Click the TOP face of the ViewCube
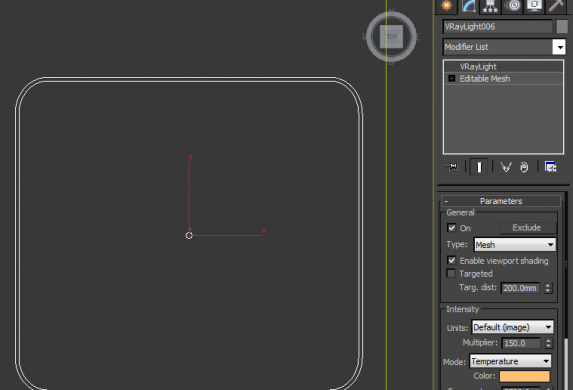 [x=391, y=37]
